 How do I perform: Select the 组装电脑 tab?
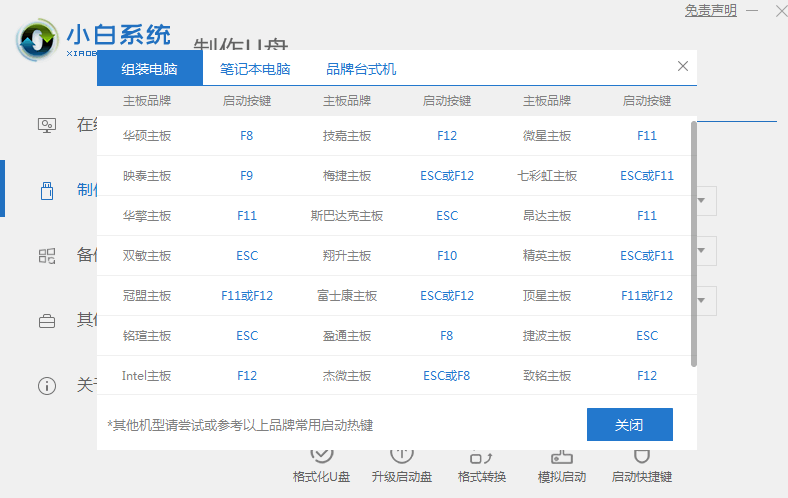click(x=150, y=69)
